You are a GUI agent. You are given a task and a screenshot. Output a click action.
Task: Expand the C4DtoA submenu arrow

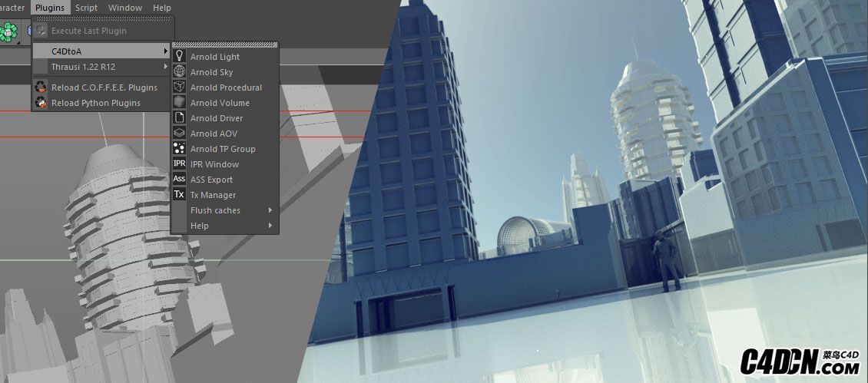coord(165,51)
